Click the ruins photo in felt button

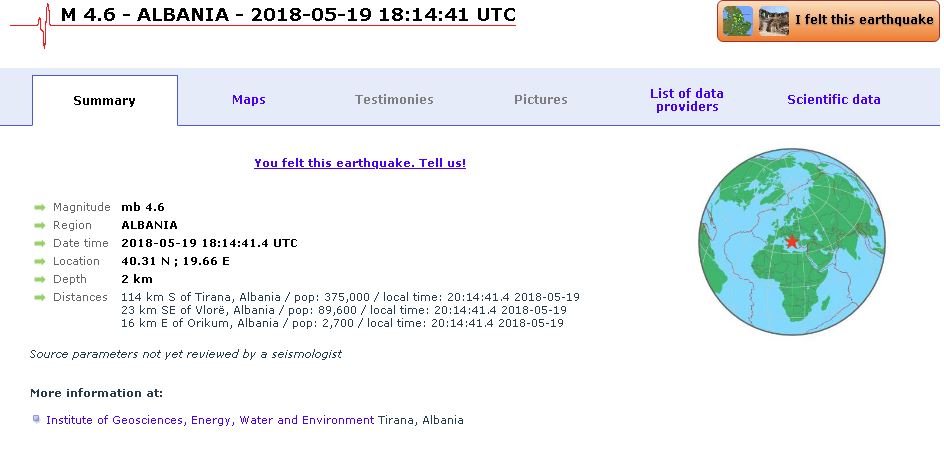(x=773, y=20)
